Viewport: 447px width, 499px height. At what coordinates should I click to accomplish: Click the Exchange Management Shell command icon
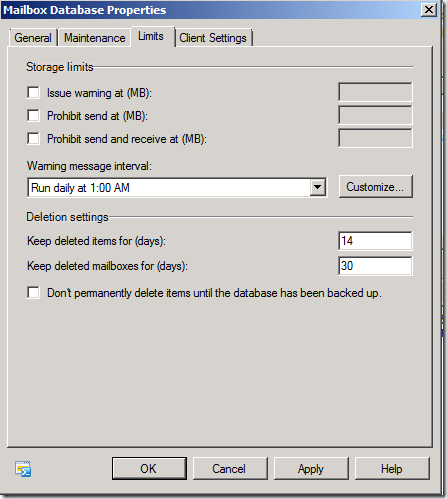coord(23,469)
